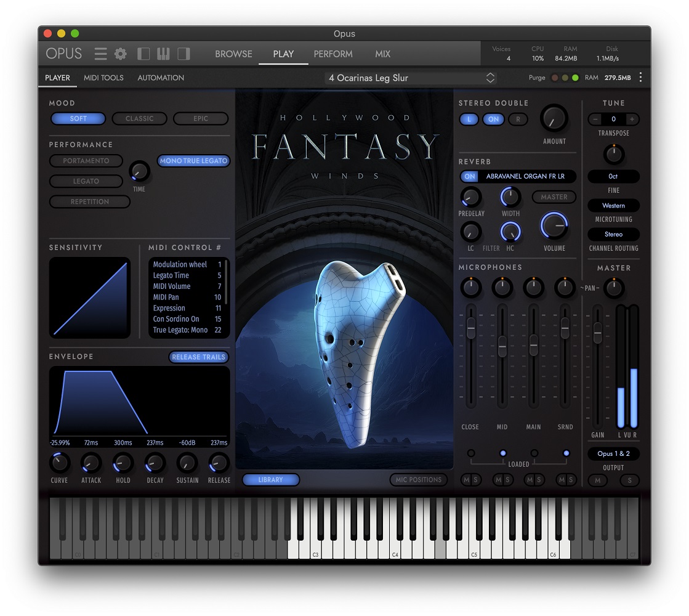Open the Automation tab
This screenshot has width=689, height=616.
(161, 78)
